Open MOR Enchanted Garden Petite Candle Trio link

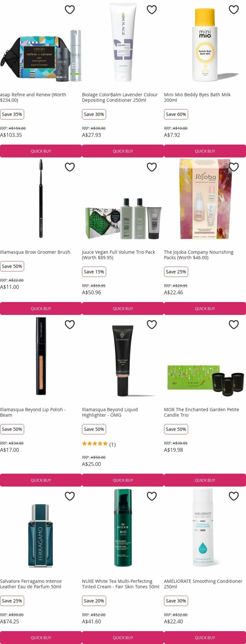(x=201, y=412)
